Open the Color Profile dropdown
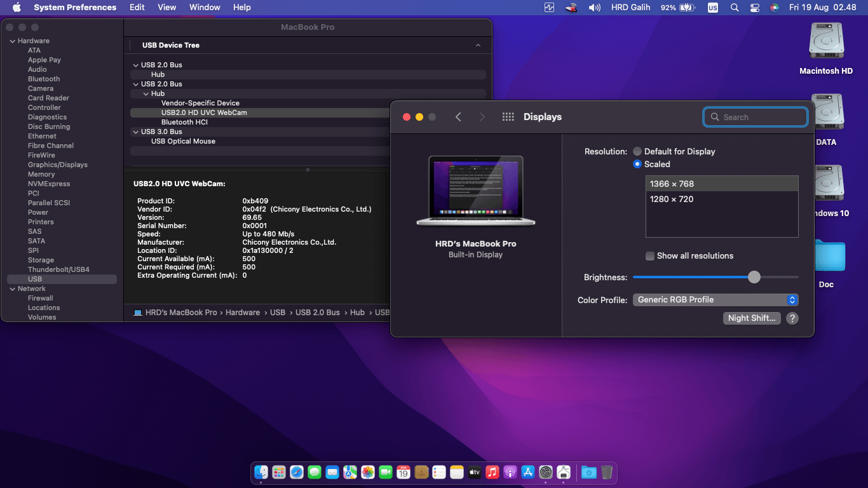This screenshot has height=488, width=868. point(715,300)
